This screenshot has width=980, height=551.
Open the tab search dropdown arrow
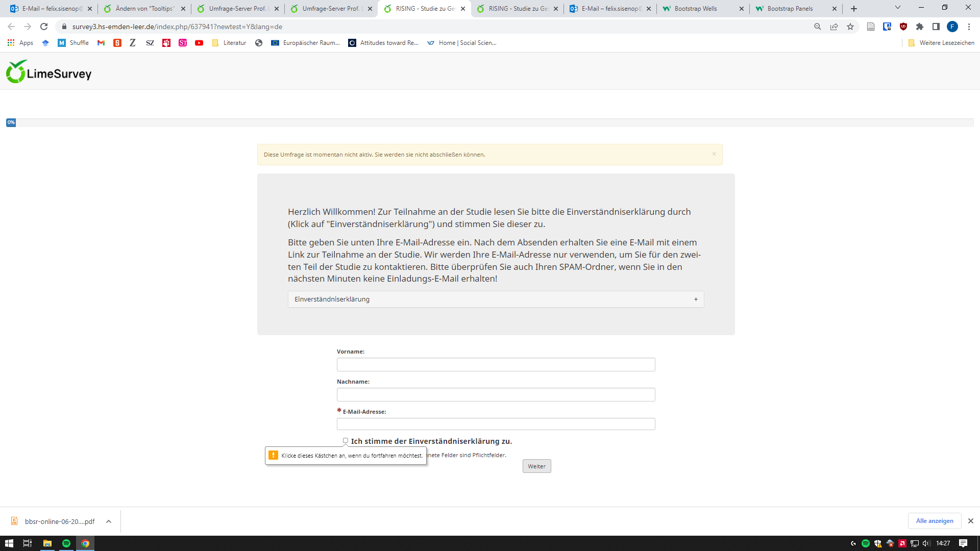coord(898,8)
